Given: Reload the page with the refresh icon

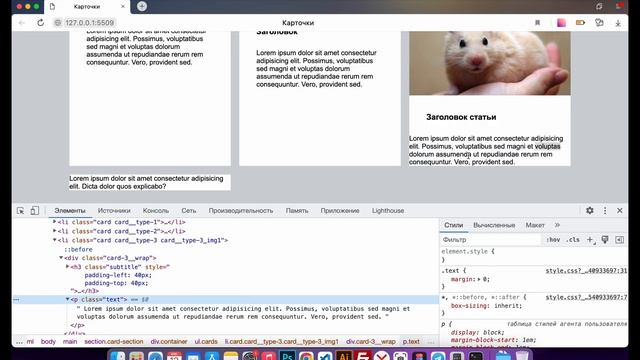Looking at the screenshot, I should [x=40, y=23].
